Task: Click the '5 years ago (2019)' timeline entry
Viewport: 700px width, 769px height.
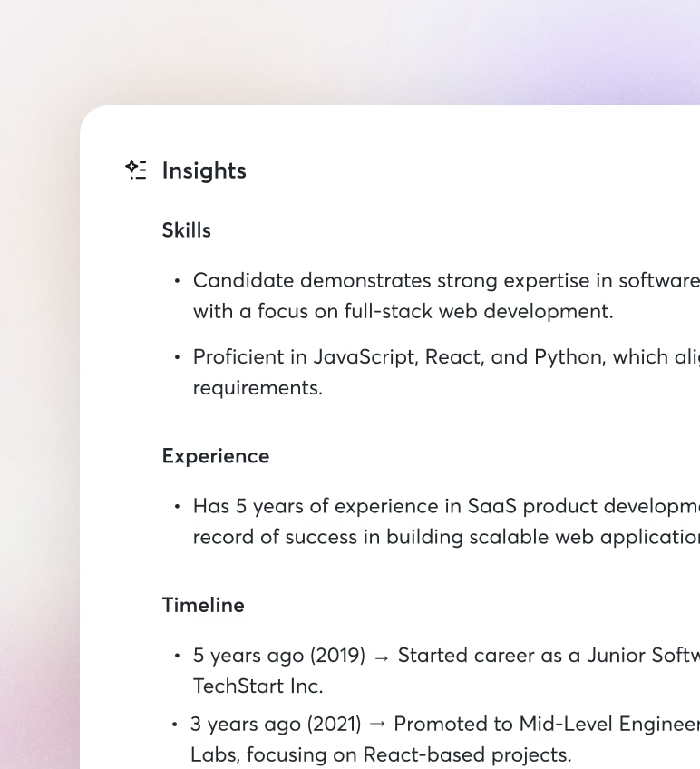Action: click(279, 655)
